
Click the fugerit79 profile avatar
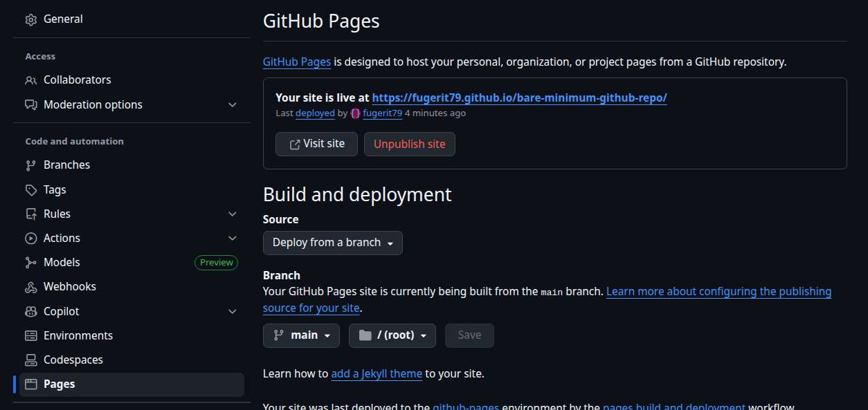tap(354, 113)
